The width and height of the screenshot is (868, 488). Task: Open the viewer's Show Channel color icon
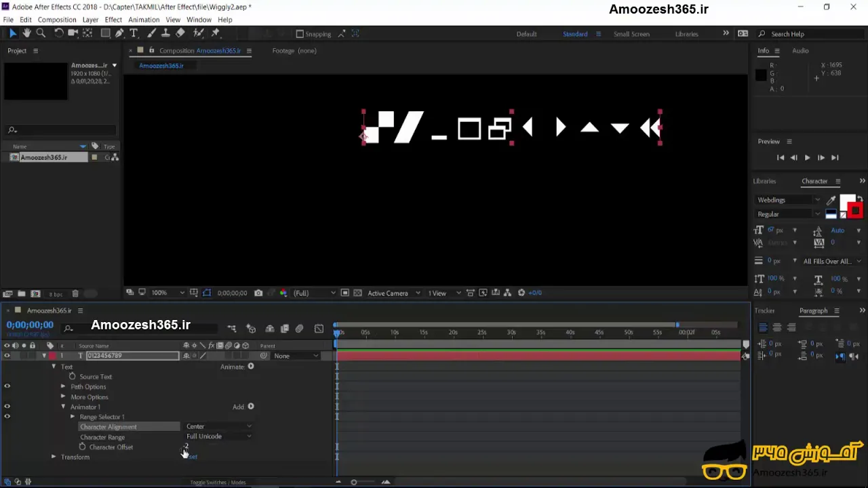pyautogui.click(x=283, y=293)
